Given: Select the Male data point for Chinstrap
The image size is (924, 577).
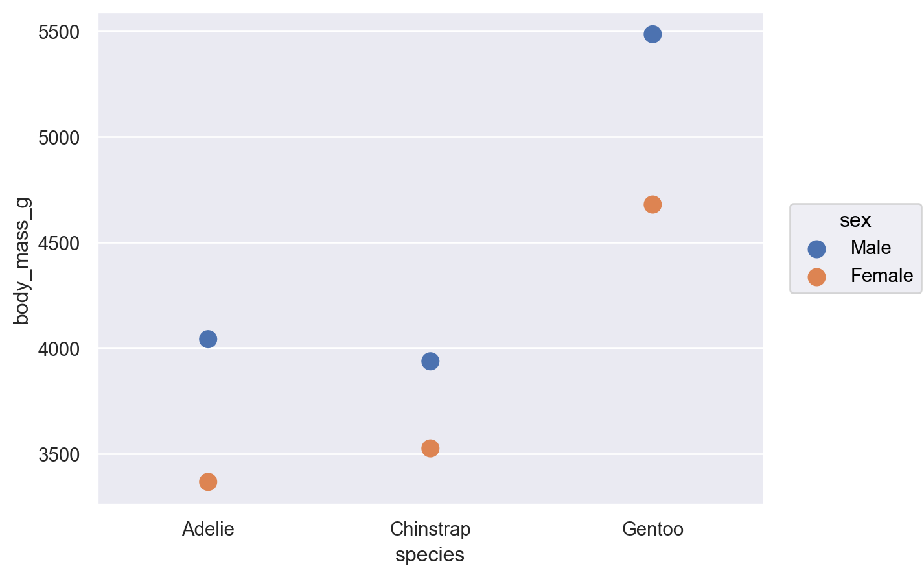Looking at the screenshot, I should point(430,361).
